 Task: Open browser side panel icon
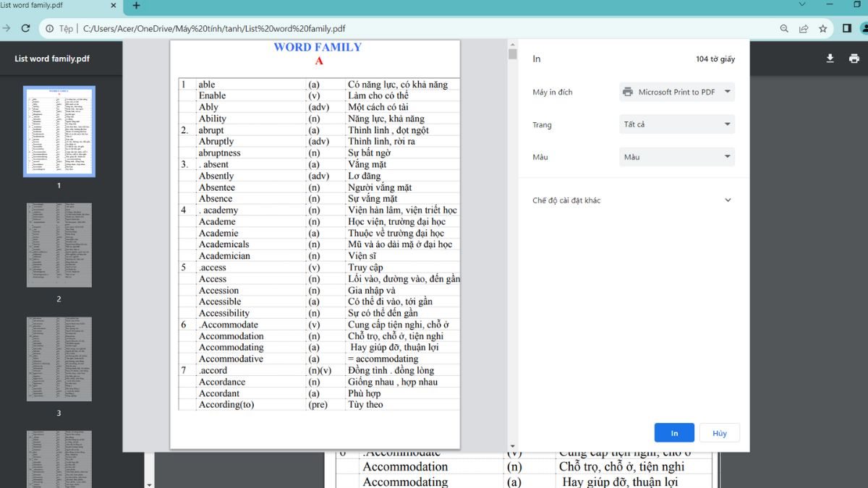847,29
